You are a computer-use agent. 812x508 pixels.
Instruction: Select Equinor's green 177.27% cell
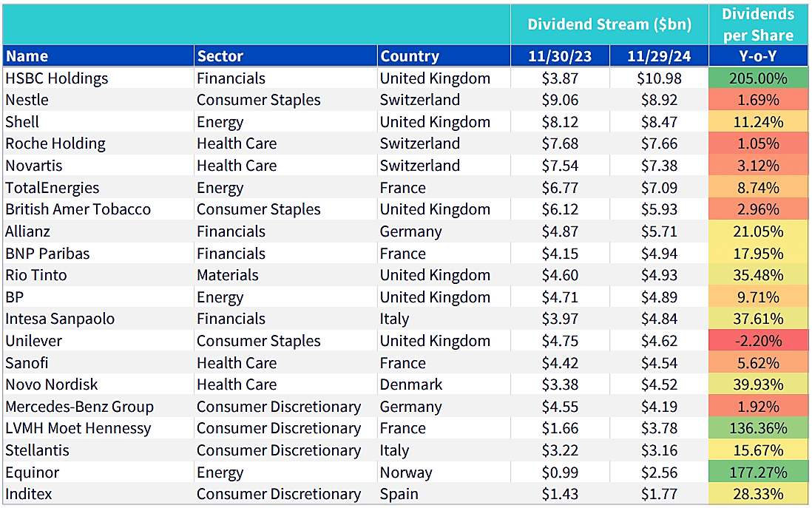coord(758,473)
